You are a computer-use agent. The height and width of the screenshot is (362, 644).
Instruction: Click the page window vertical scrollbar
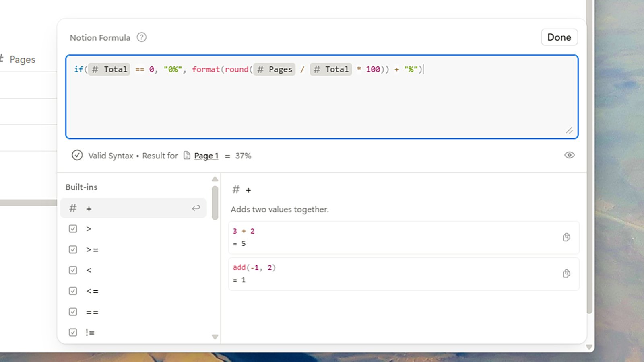(x=590, y=157)
